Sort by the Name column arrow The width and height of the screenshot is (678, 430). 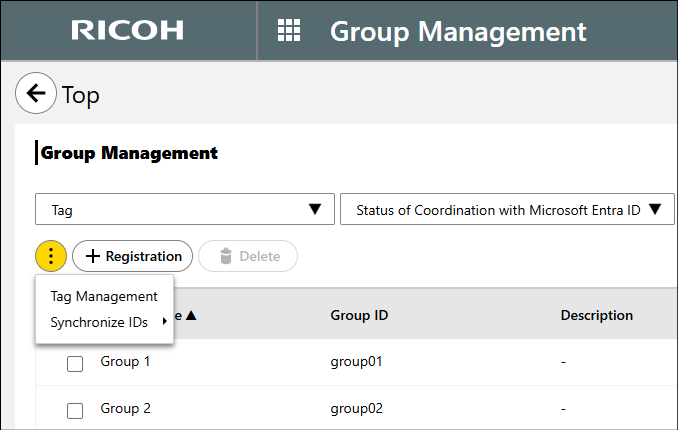tap(190, 315)
